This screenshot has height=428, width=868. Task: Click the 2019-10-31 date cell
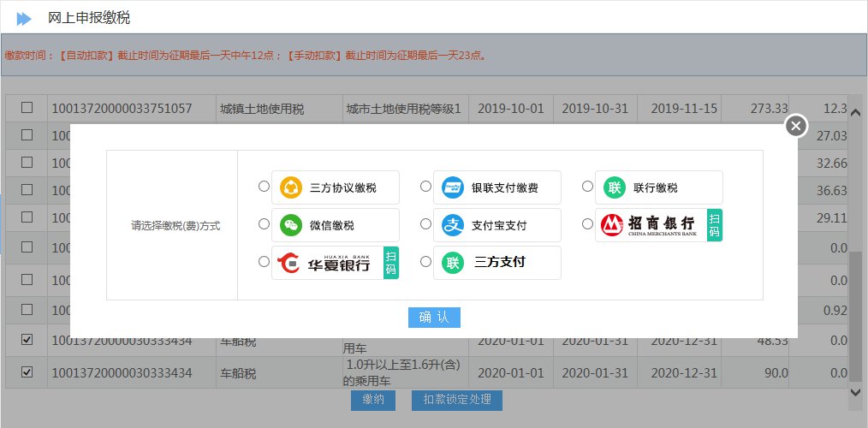coord(595,109)
